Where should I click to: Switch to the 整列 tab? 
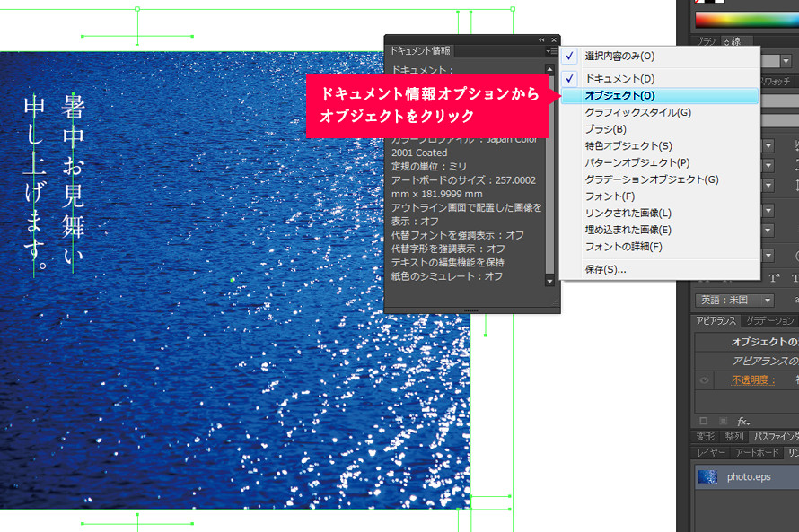click(734, 437)
